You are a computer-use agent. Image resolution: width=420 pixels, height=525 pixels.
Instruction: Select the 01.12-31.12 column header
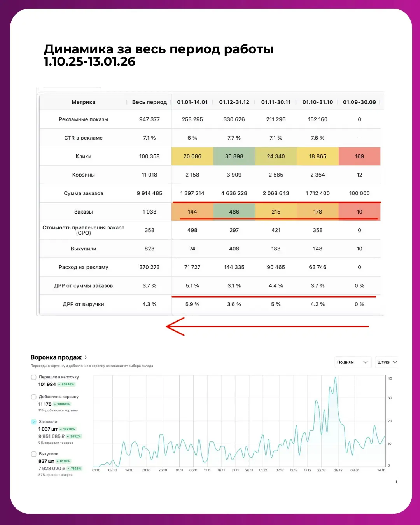click(x=234, y=102)
